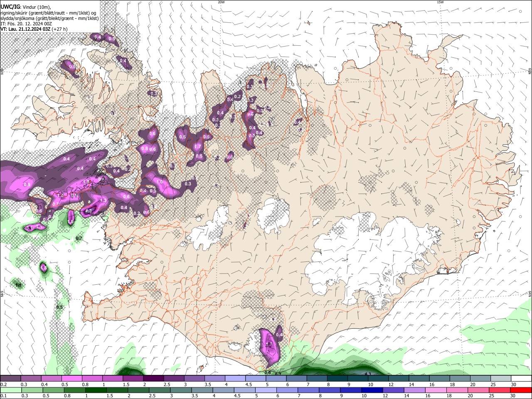The height and width of the screenshot is (399, 532).
Task: Select the darkest purple 2 snow legend swatch
Action: point(153,378)
